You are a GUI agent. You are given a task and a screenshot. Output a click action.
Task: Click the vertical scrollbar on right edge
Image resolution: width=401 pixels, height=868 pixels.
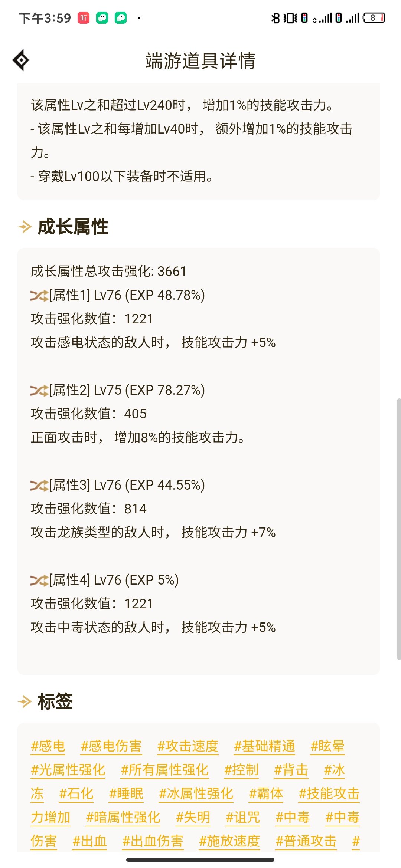[x=399, y=529]
